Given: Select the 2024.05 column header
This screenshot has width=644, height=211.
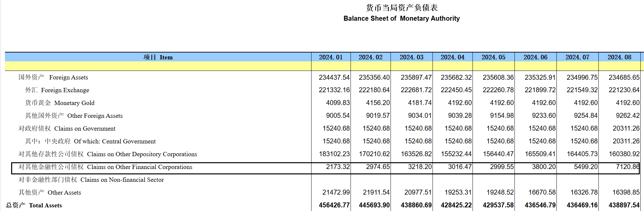Looking at the screenshot, I should click(493, 57).
